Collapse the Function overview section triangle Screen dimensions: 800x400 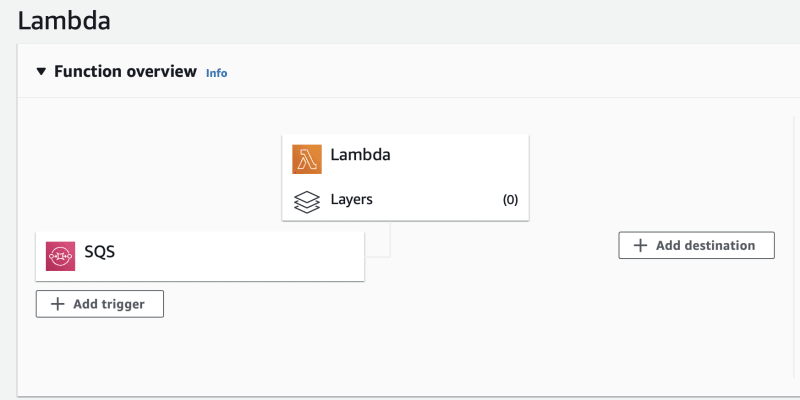[41, 71]
